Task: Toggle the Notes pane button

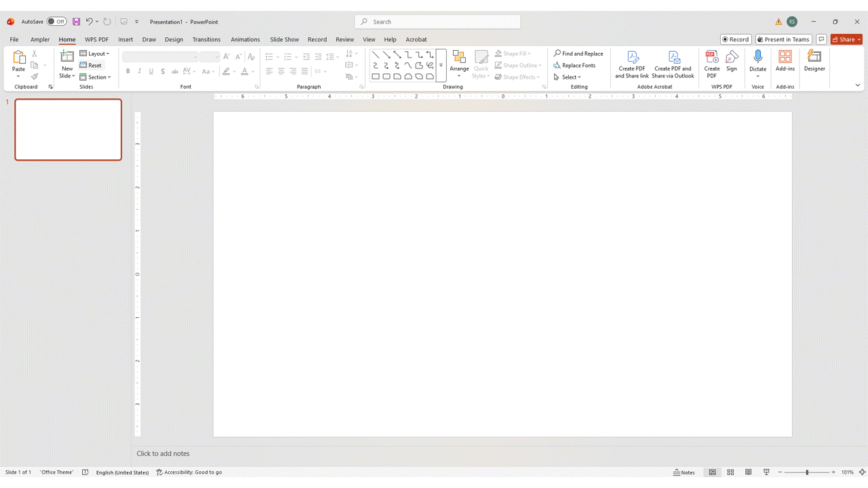Action: [x=684, y=472]
